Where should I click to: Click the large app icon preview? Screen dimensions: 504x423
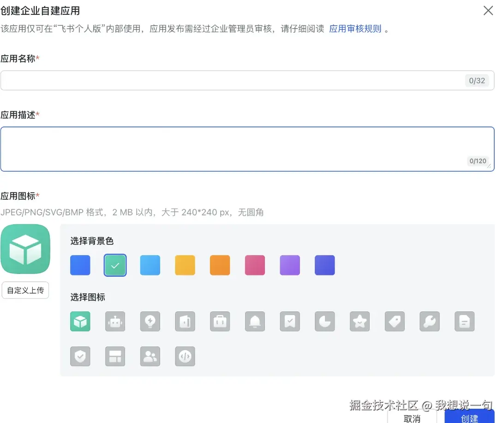click(x=25, y=249)
